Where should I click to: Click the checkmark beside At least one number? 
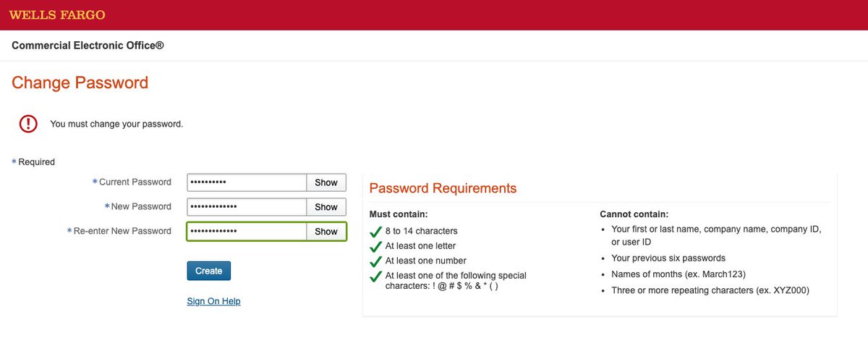point(375,261)
